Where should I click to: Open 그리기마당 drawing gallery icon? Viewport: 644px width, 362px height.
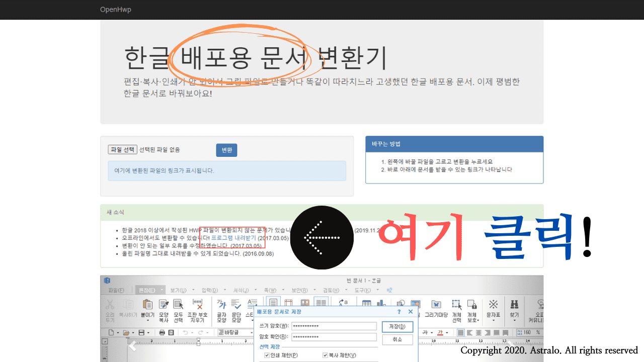tap(436, 304)
